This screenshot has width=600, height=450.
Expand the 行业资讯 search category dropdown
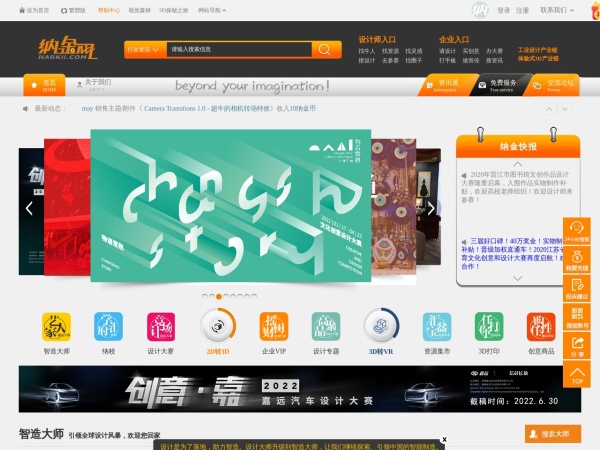pyautogui.click(x=145, y=50)
